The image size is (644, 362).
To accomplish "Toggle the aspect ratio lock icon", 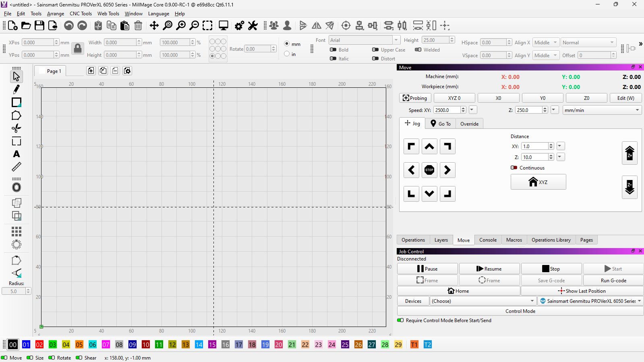I will coord(78,49).
